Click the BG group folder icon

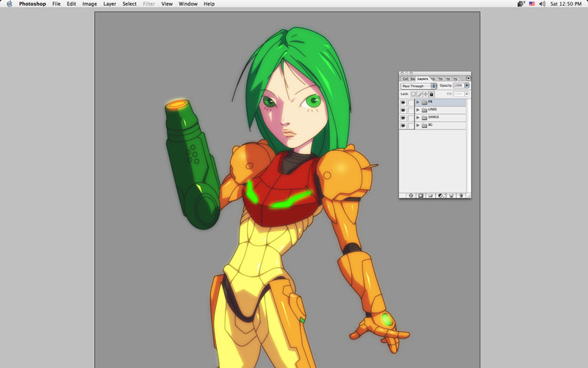424,125
